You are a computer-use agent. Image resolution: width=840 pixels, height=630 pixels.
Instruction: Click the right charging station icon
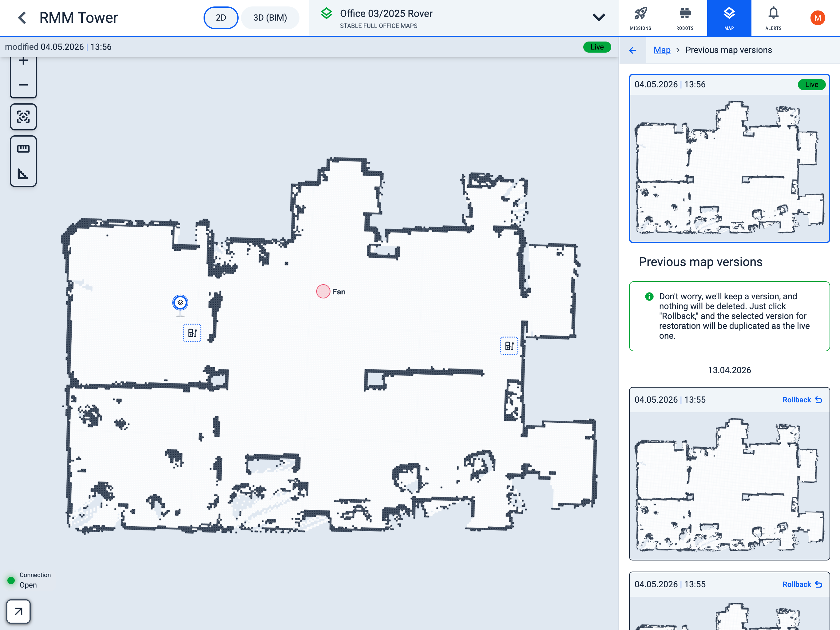click(x=509, y=346)
